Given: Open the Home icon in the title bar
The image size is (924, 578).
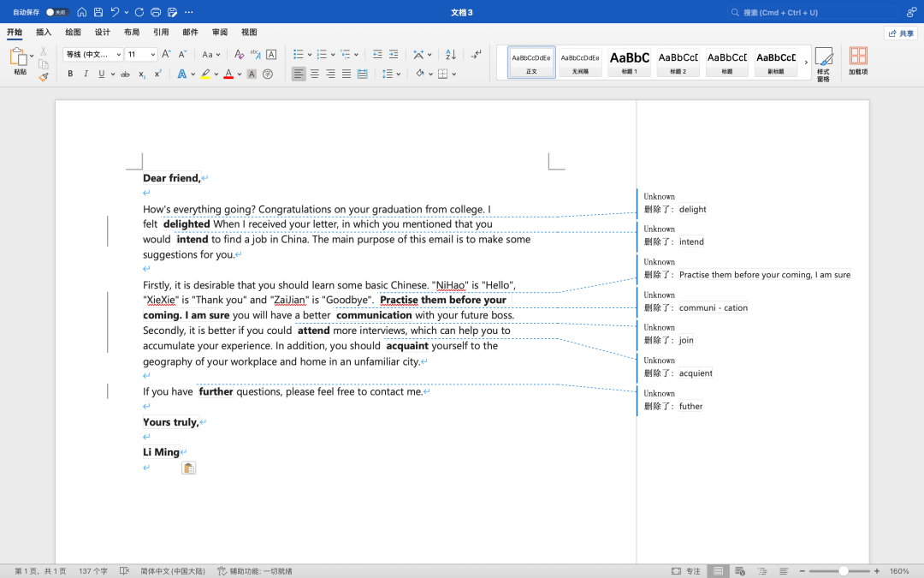Looking at the screenshot, I should (82, 12).
